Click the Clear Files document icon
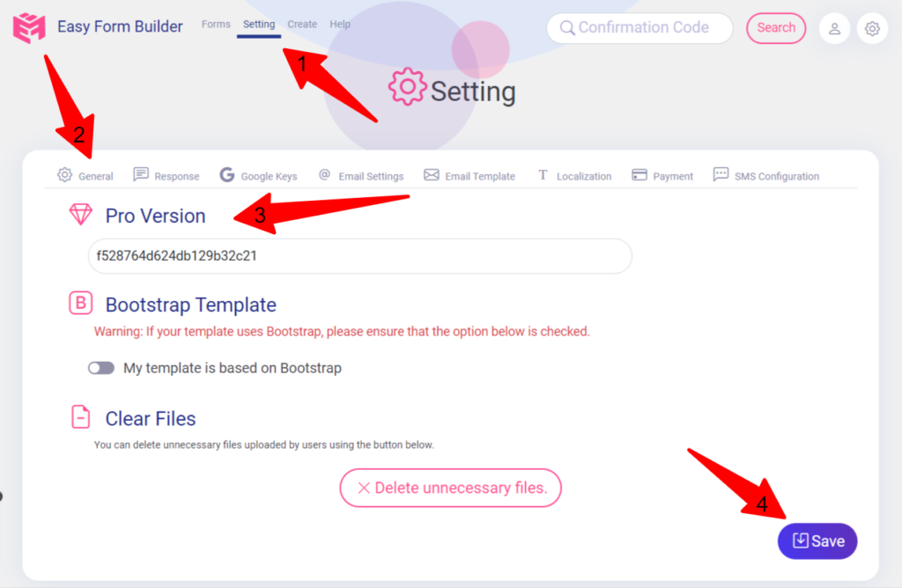902x588 pixels. pos(80,416)
